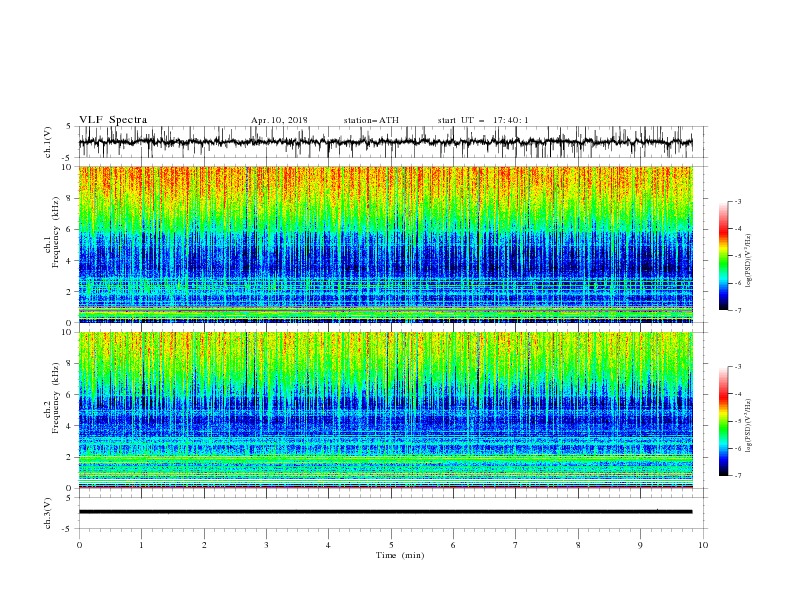The image size is (792, 612).
Task: Click the ch.1 colorbar 'log(PSD)(V²/Hz)' label
Action: (x=748, y=261)
